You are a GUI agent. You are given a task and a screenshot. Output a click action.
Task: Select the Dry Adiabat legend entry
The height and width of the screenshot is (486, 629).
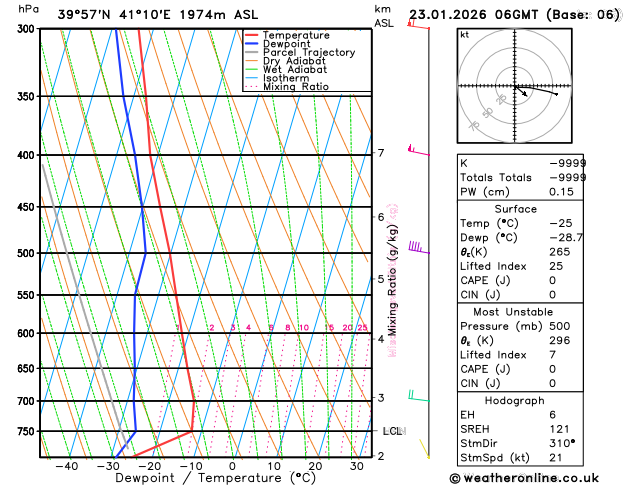point(285,61)
